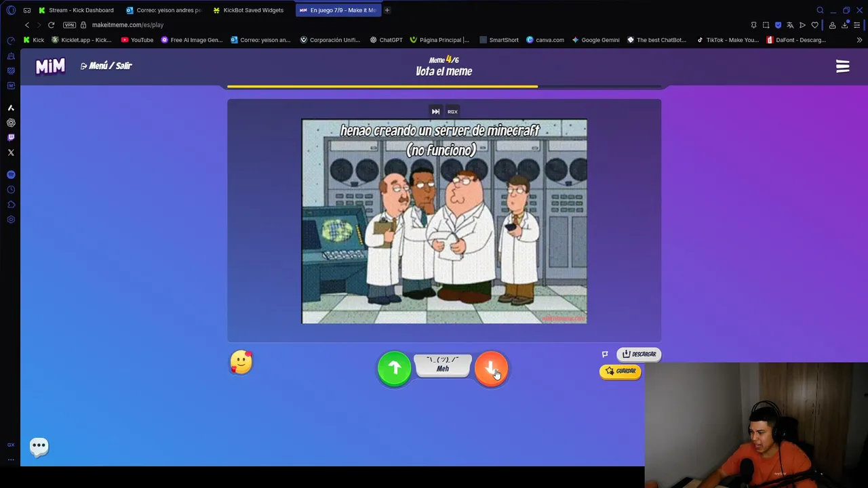This screenshot has height=488, width=868.
Task: Expand the hidden bookmarks chevron
Action: (x=859, y=40)
